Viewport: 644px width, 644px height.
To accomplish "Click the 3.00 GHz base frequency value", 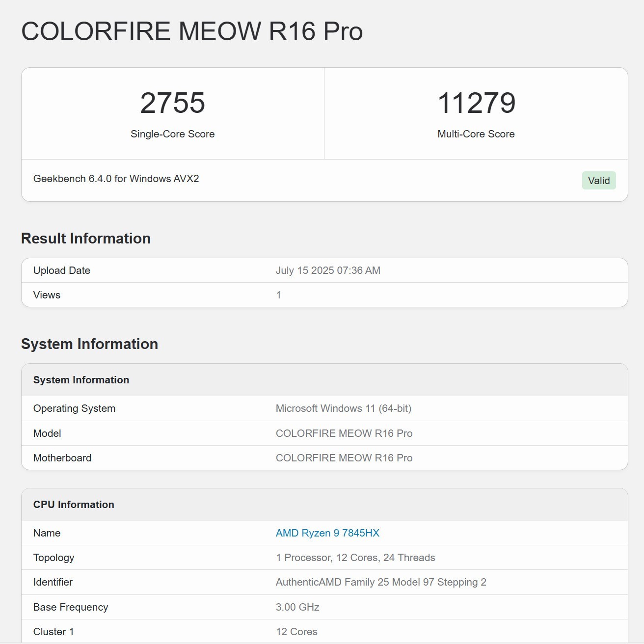I will point(297,607).
